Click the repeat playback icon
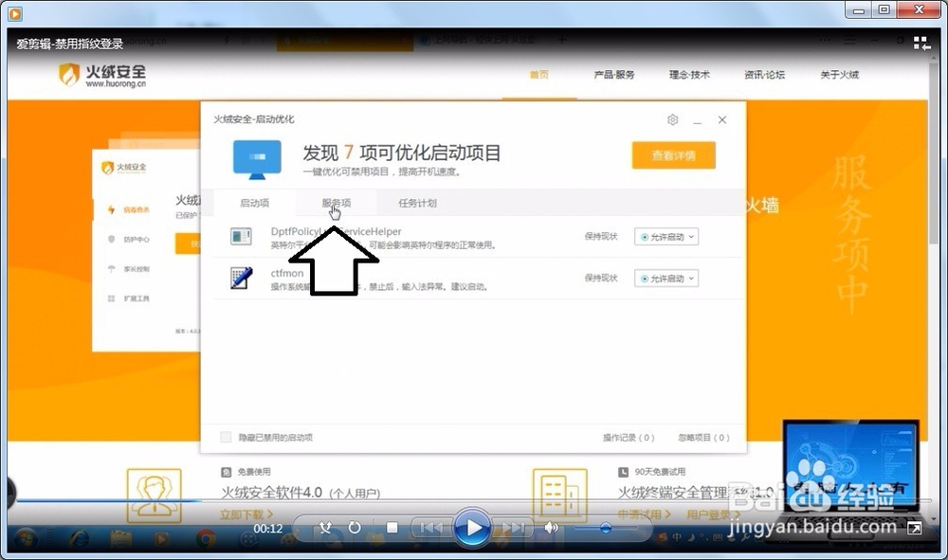 [353, 529]
